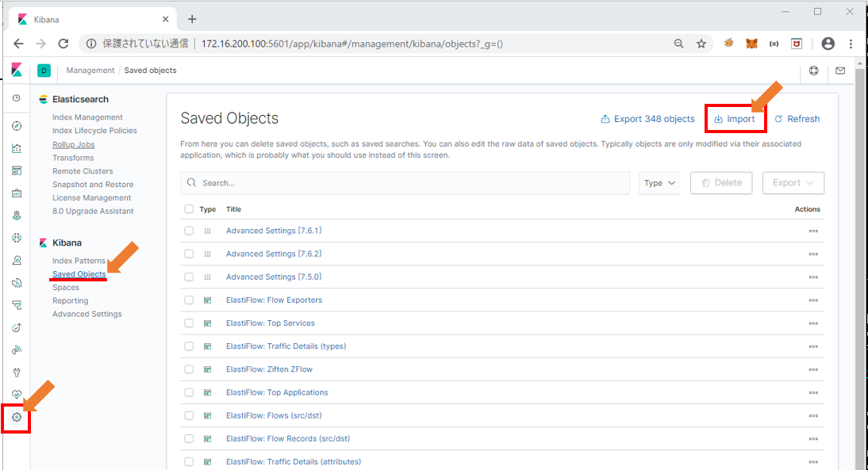Image resolution: width=868 pixels, height=470 pixels.
Task: Go to Snapshot and Restore
Action: pos(93,184)
